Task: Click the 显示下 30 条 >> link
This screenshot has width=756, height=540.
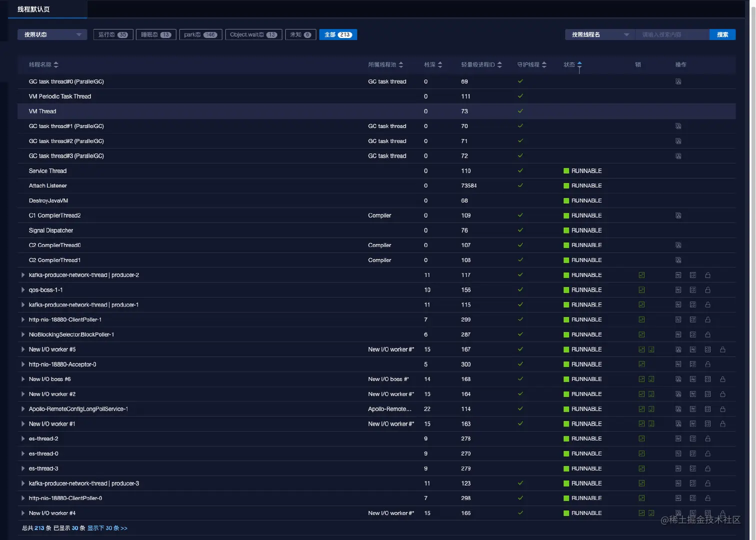Action: coord(107,528)
